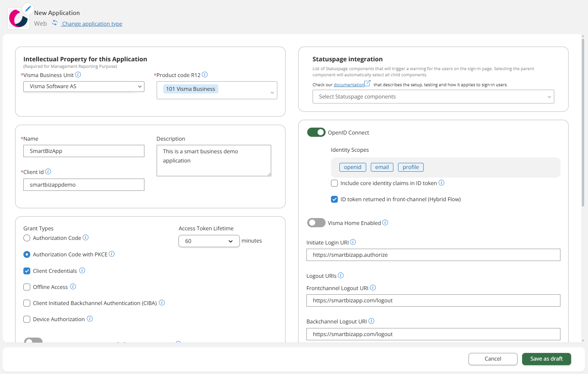The image size is (588, 374).
Task: Click the info icon next to CIBA grant type
Action: pyautogui.click(x=162, y=303)
